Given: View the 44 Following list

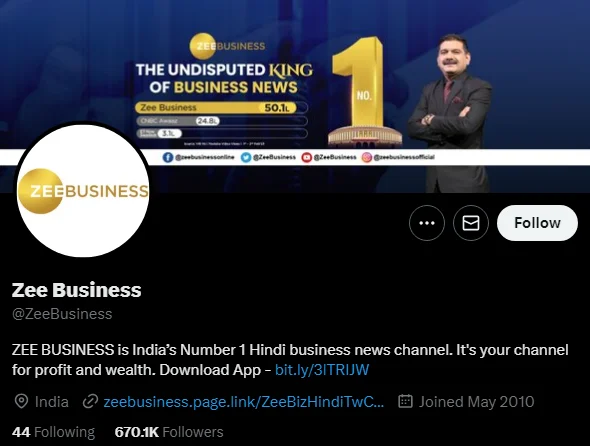Looking at the screenshot, I should pyautogui.click(x=53, y=432).
